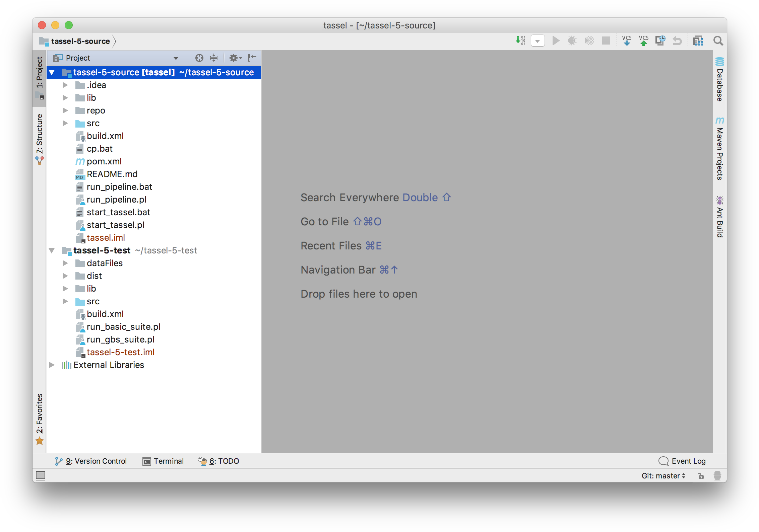Expand the dataFiles folder
This screenshot has width=759, height=532.
(x=65, y=263)
